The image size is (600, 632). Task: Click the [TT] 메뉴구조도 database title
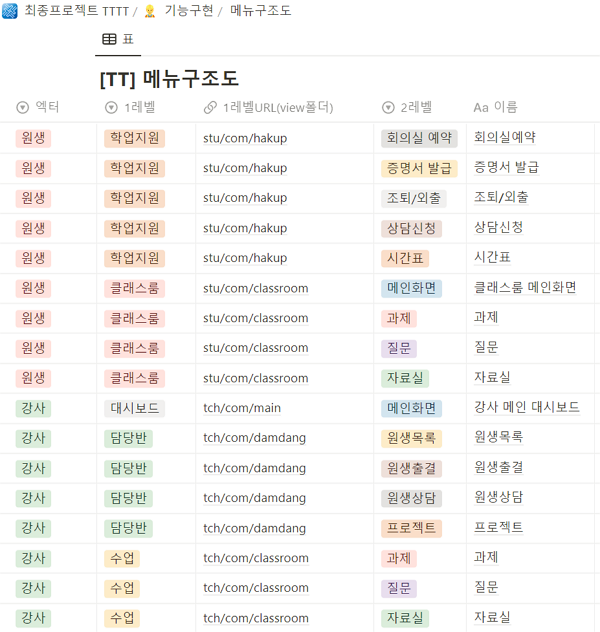[x=169, y=79]
